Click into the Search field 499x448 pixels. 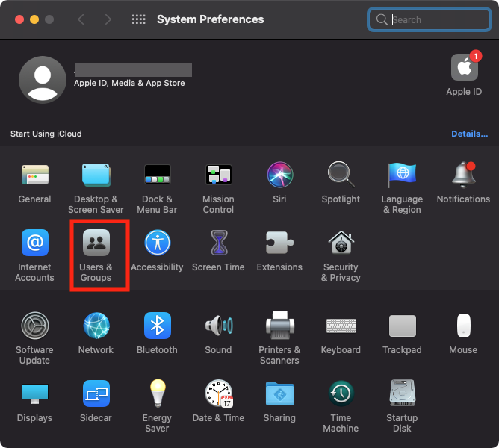pyautogui.click(x=430, y=19)
